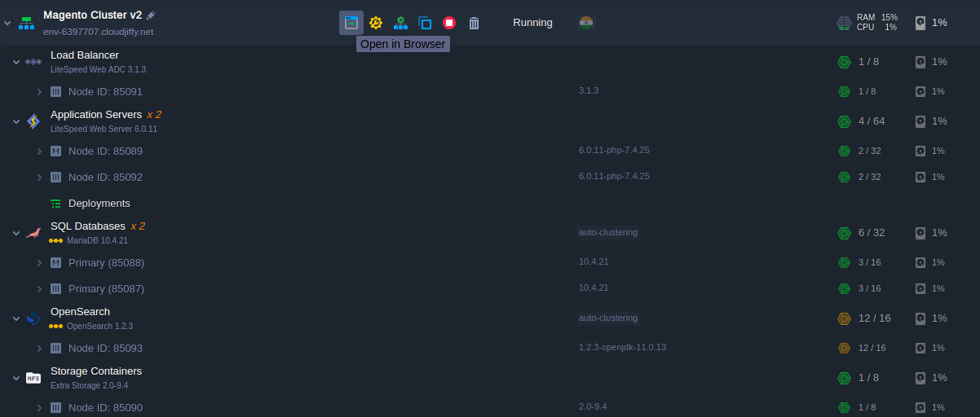Viewport: 980px width, 417px height.
Task: Click the Load Balancer layer icon
Action: click(33, 62)
